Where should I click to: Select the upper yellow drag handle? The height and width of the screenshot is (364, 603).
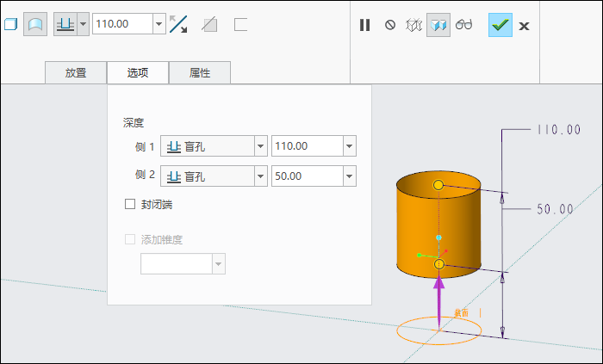438,185
